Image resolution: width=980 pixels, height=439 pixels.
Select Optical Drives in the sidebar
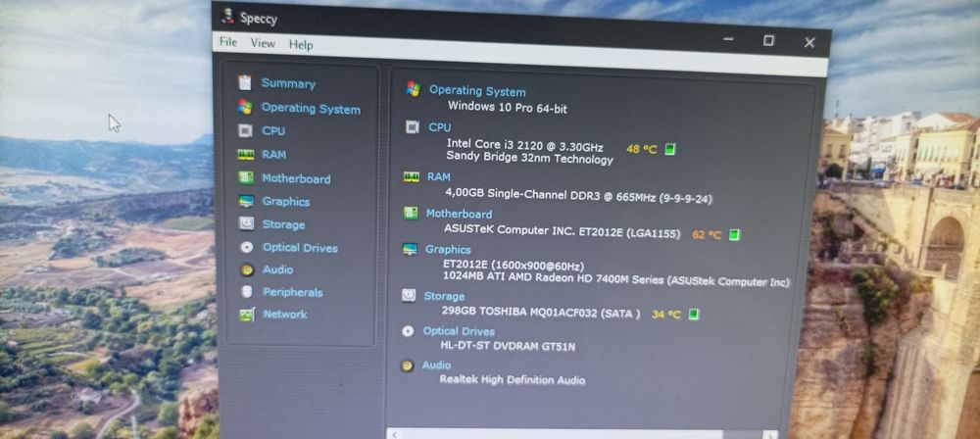(x=300, y=248)
